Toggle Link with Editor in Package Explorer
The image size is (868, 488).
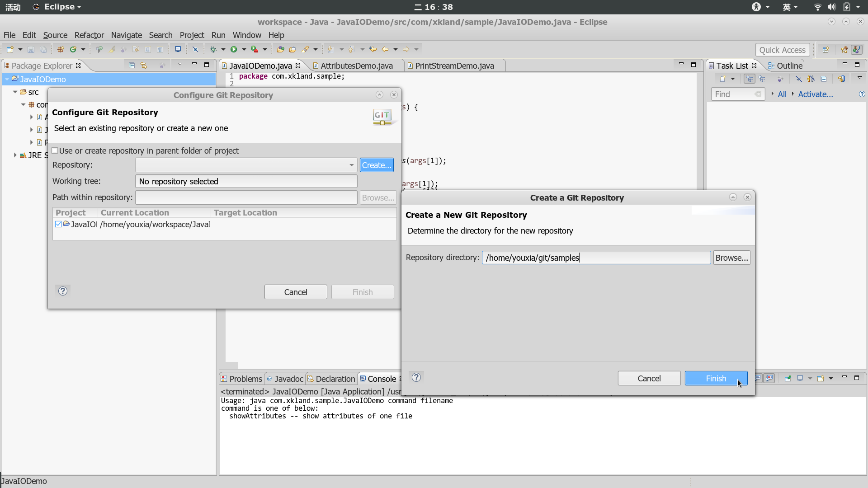[144, 66]
